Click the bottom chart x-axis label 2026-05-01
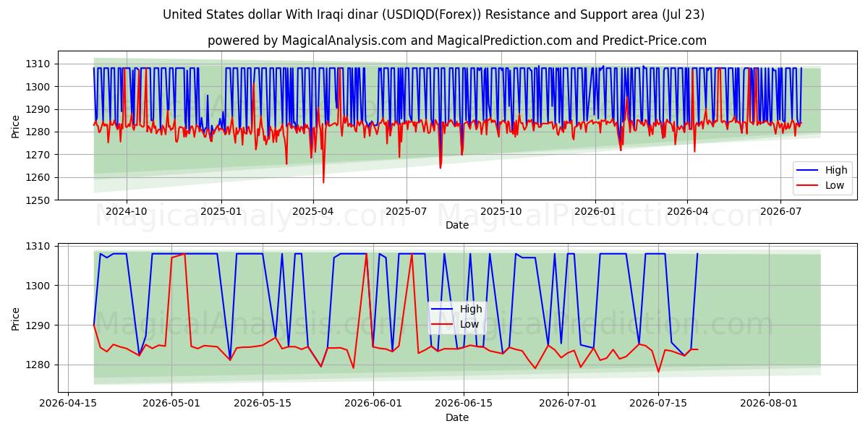 171,404
